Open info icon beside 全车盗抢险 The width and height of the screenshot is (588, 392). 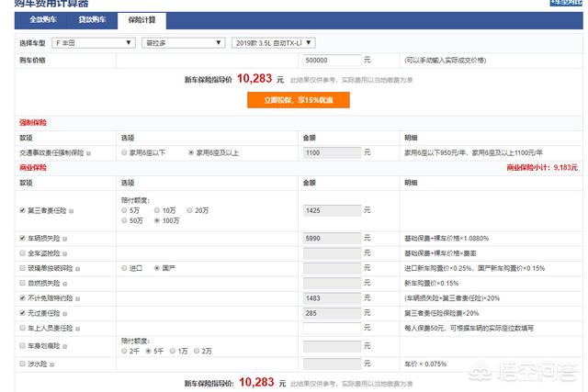pyautogui.click(x=65, y=253)
